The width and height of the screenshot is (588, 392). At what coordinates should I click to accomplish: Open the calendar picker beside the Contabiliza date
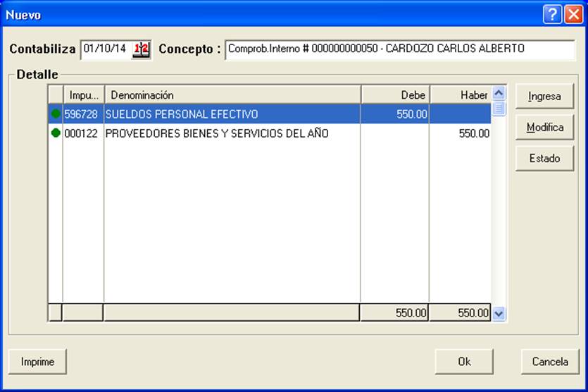141,49
